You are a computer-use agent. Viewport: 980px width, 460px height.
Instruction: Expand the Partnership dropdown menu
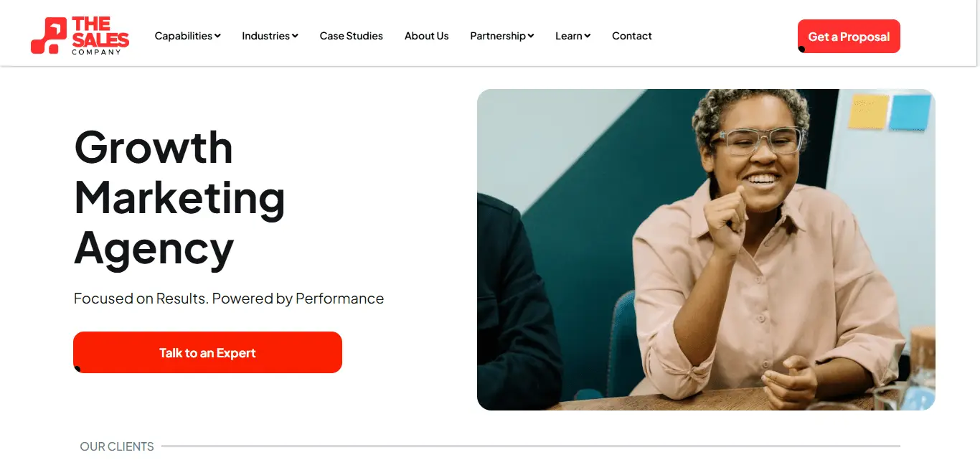[x=498, y=36]
